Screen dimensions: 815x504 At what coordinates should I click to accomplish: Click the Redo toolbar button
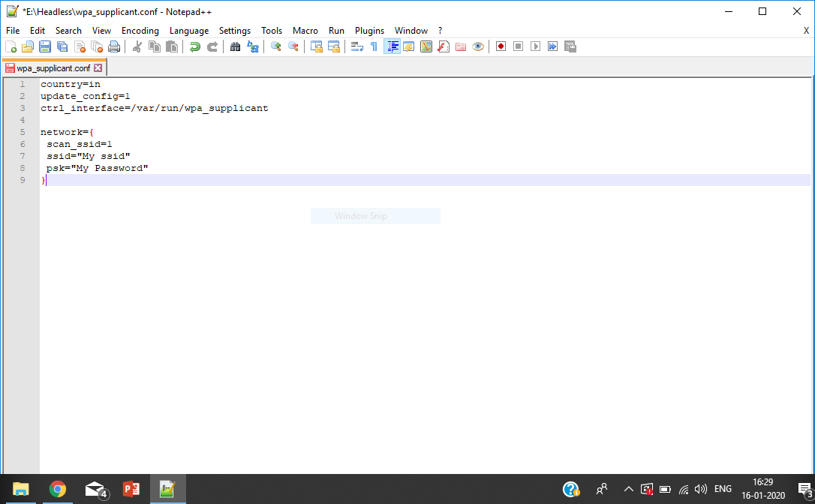coord(211,46)
